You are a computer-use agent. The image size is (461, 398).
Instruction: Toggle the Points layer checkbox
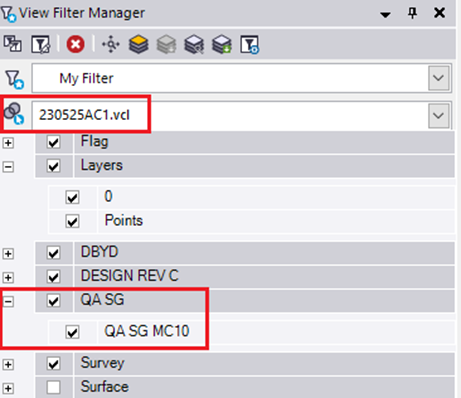[72, 221]
